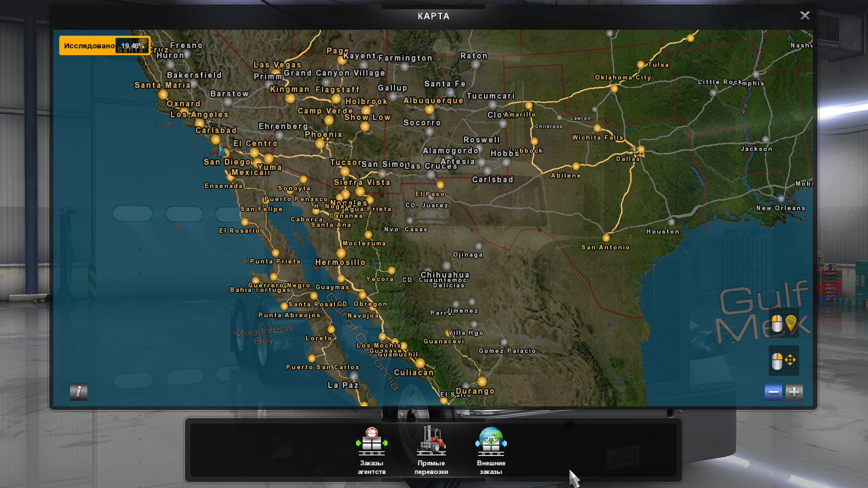The height and width of the screenshot is (488, 868).
Task: Click the Roswell map label
Action: click(x=481, y=140)
